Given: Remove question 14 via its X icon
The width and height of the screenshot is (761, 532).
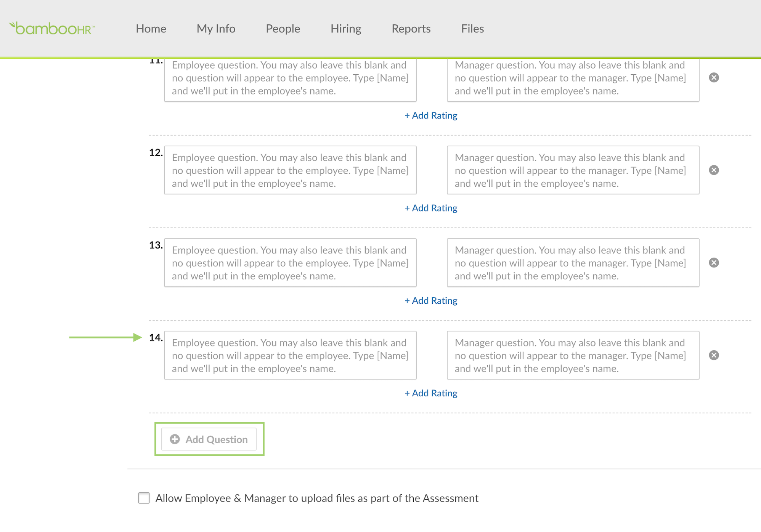Looking at the screenshot, I should click(714, 356).
